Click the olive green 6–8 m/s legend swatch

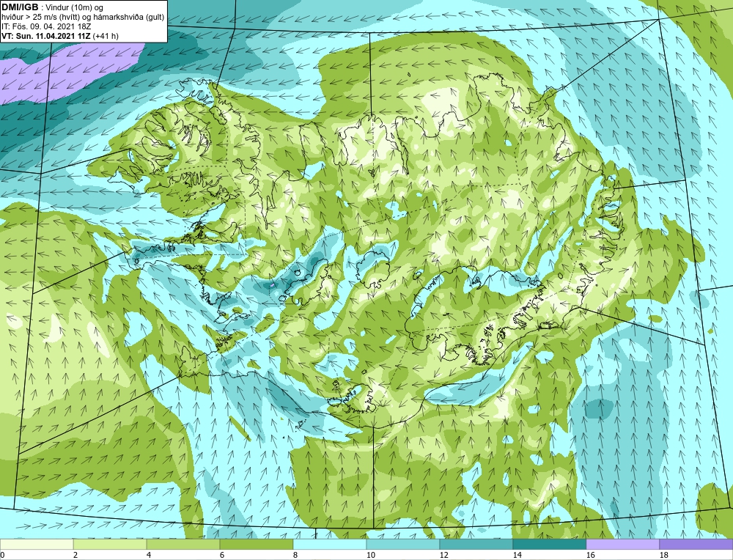pyautogui.click(x=257, y=545)
